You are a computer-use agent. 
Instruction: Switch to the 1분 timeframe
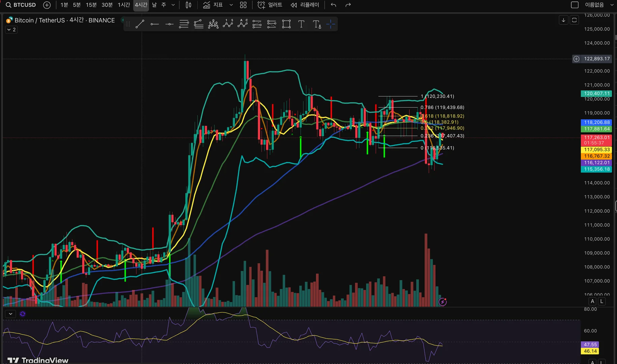point(64,5)
